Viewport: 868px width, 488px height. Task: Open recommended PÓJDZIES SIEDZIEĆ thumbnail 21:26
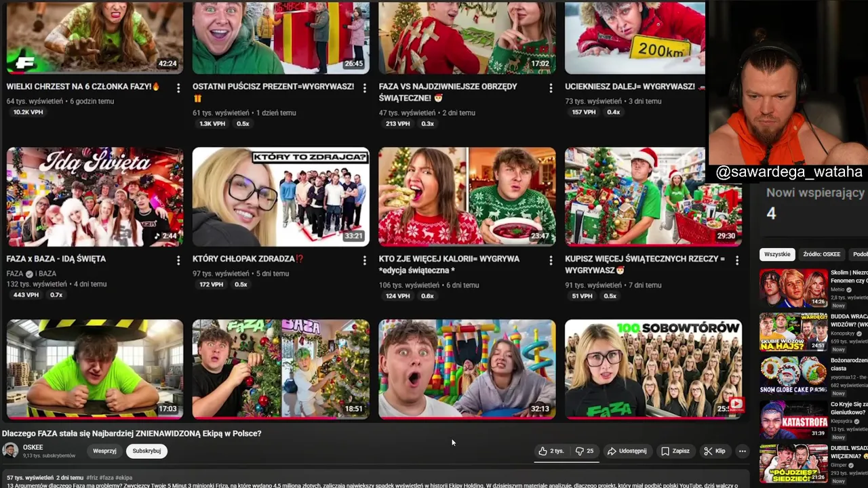point(793,464)
